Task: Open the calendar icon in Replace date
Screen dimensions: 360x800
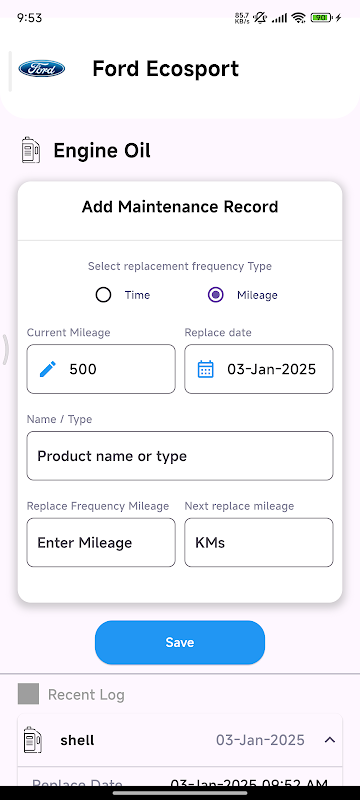Action: [205, 369]
